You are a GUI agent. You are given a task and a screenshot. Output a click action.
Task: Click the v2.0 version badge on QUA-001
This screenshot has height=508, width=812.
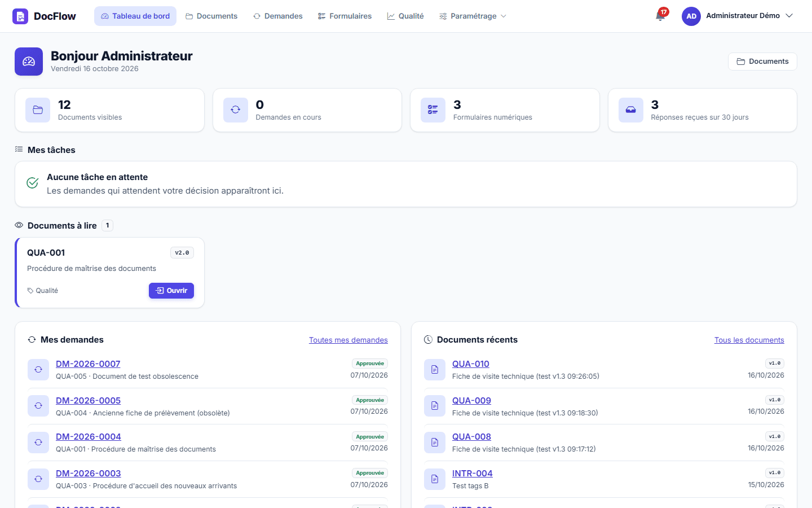(182, 253)
